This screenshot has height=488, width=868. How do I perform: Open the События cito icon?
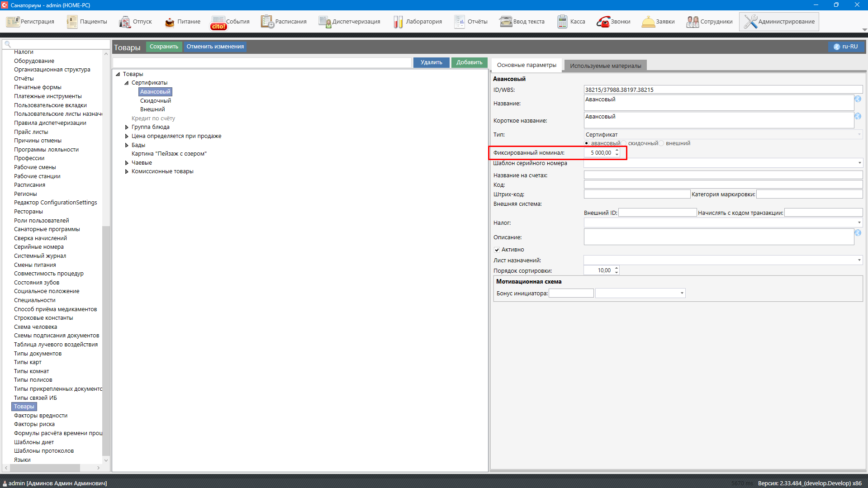[x=218, y=22]
